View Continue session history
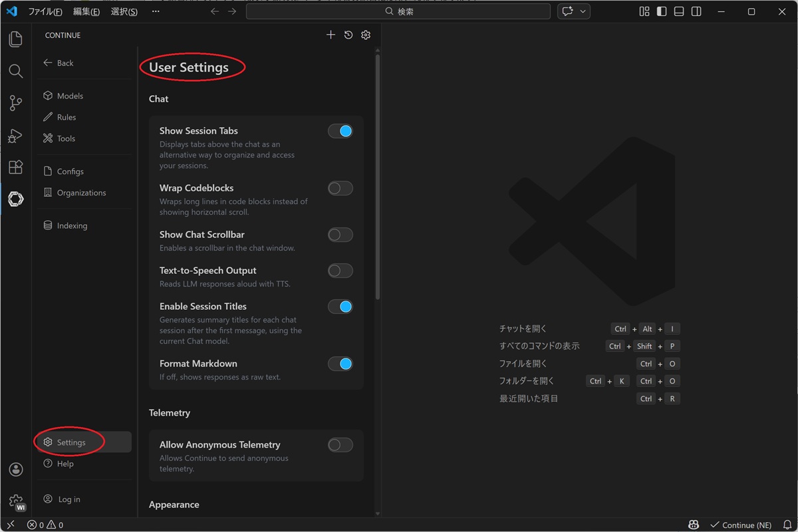Viewport: 798px width, 532px height. (x=348, y=35)
